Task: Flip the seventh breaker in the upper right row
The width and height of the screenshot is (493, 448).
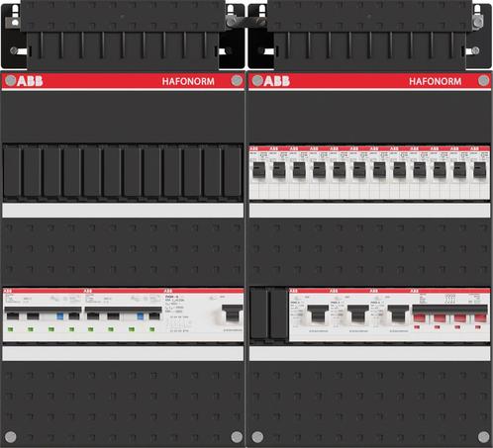Action: (x=379, y=170)
